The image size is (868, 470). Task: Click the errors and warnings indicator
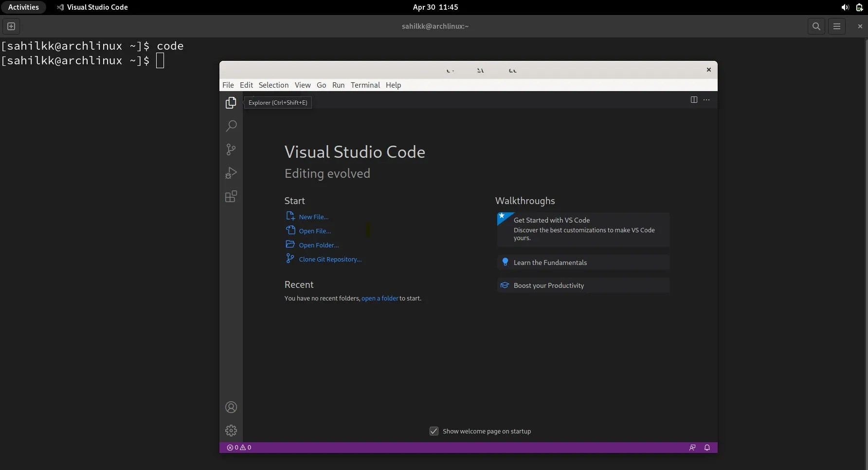[238, 447]
